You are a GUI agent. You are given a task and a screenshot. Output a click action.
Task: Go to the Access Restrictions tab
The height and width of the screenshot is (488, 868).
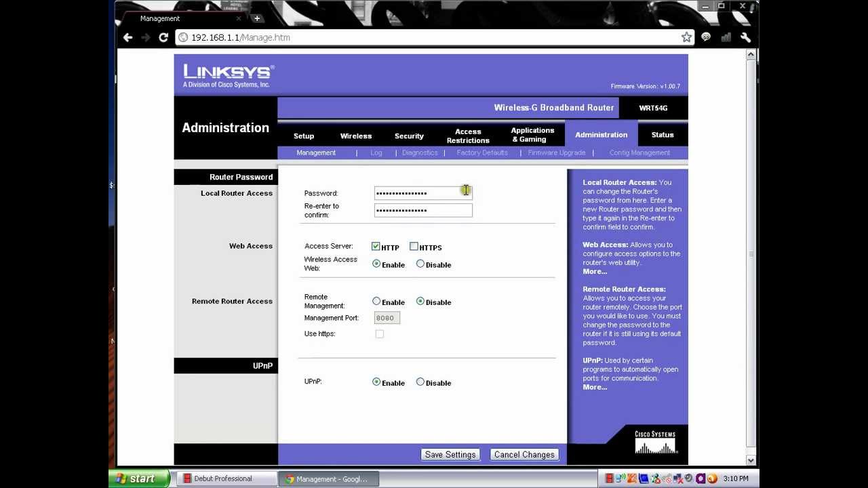tap(468, 136)
